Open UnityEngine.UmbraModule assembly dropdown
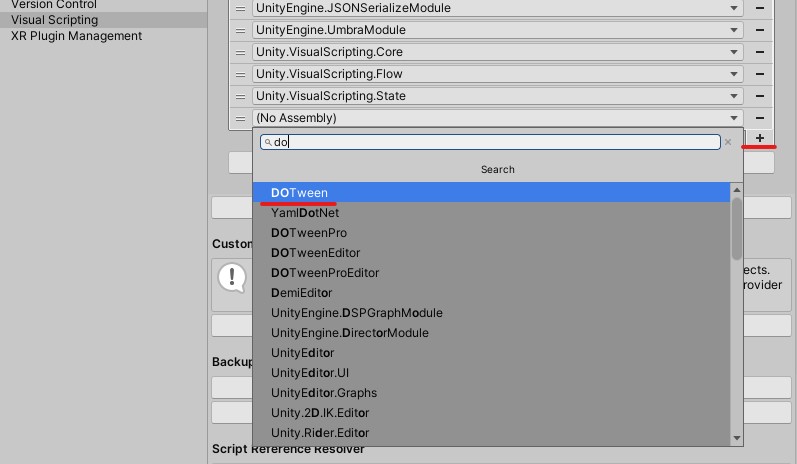 click(498, 30)
